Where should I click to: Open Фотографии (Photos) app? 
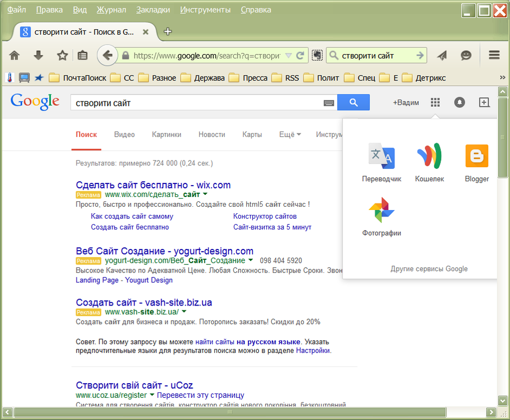pyautogui.click(x=381, y=217)
